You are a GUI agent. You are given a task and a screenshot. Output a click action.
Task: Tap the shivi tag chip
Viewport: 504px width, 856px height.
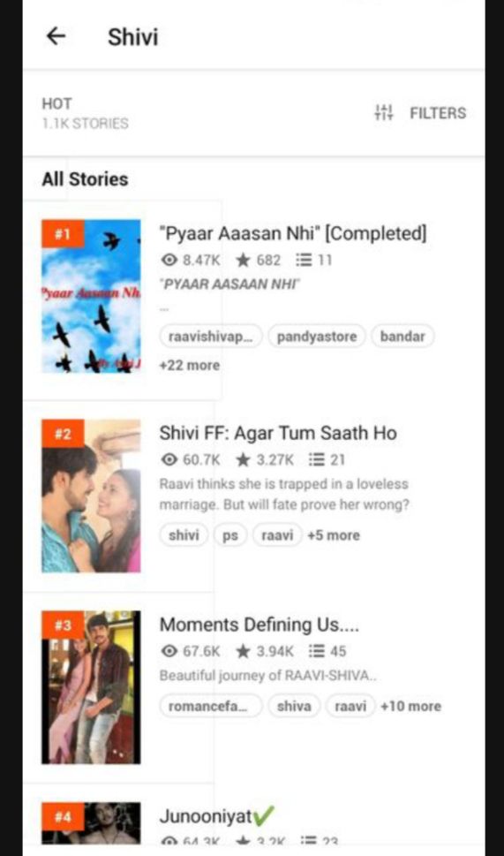(x=184, y=535)
